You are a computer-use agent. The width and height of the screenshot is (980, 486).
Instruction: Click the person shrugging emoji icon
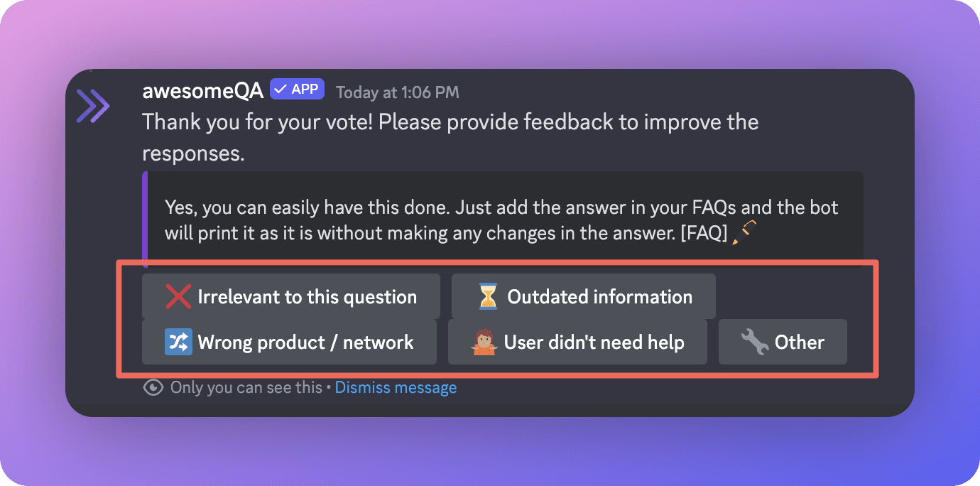pos(483,342)
